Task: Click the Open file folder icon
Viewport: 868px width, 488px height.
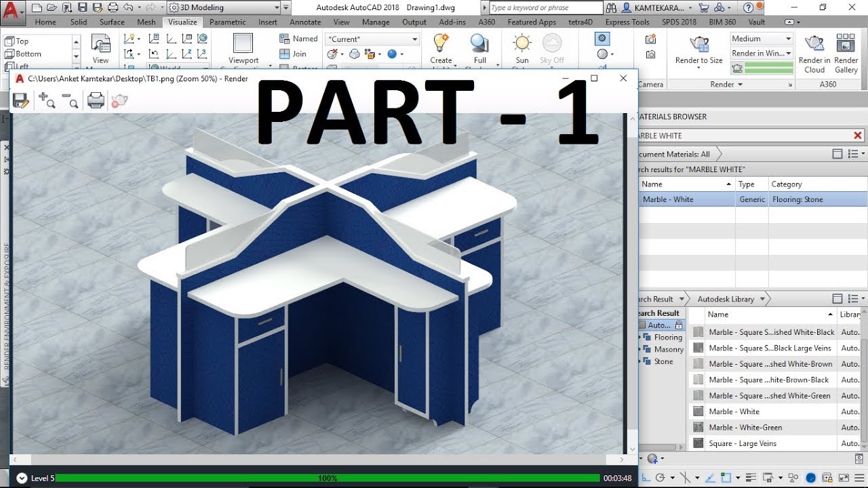Action: pyautogui.click(x=51, y=8)
